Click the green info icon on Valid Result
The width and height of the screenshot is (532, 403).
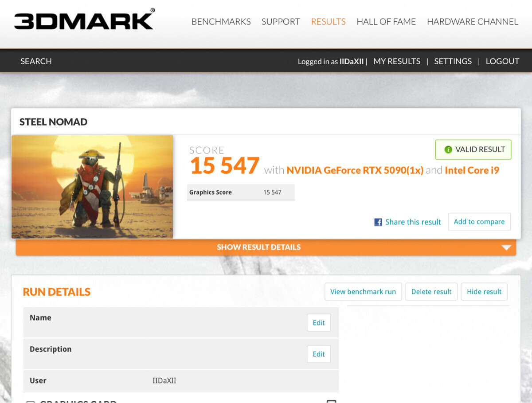point(448,149)
